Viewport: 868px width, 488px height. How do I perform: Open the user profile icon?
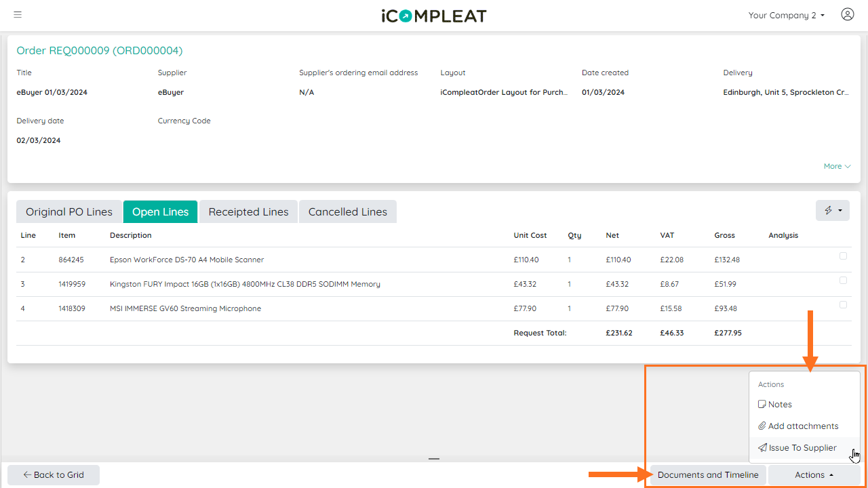click(x=847, y=14)
